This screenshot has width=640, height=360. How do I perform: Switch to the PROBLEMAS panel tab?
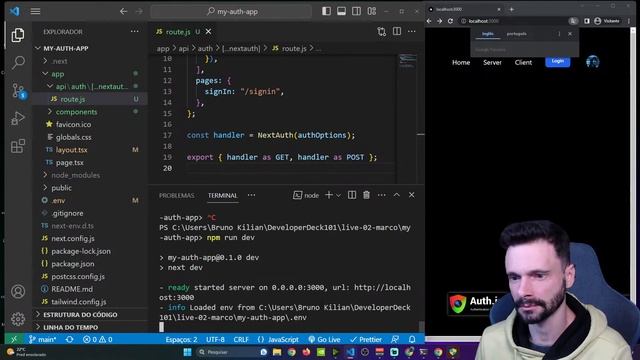177,196
